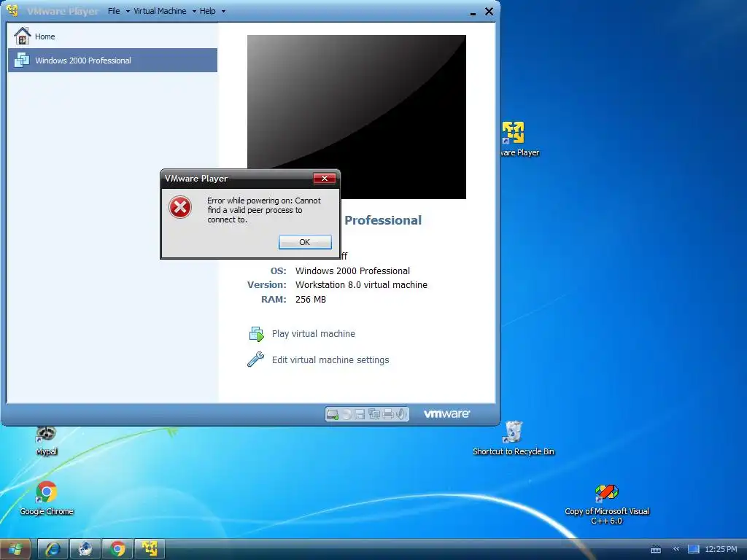Click the 256 MB RAM value

311,299
